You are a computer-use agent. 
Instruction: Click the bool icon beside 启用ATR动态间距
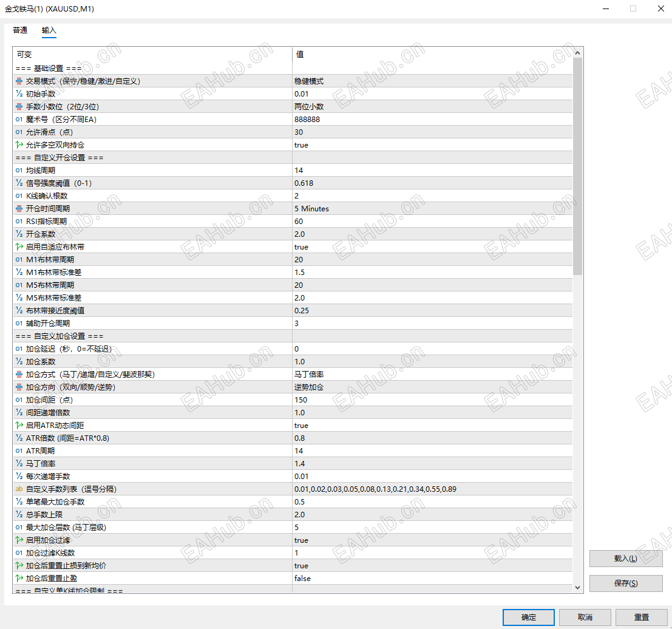[19, 425]
